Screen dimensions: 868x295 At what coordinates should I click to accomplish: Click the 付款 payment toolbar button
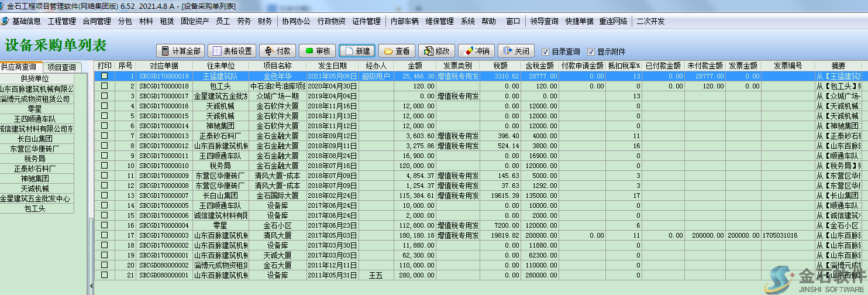pyautogui.click(x=278, y=51)
